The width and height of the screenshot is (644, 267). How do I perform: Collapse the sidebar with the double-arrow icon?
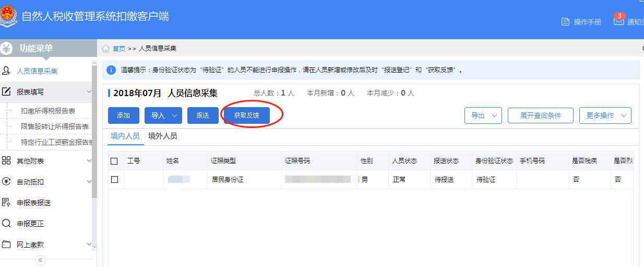(41, 260)
